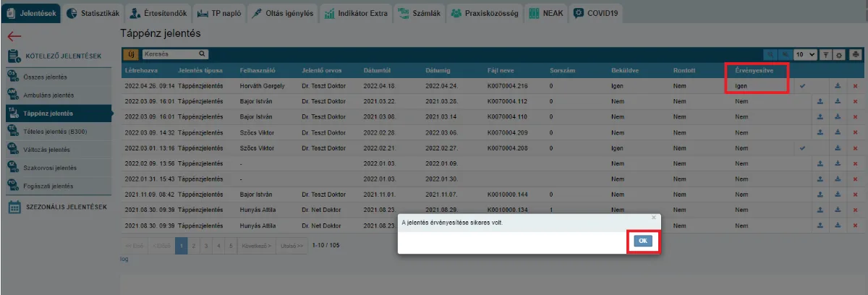Create a new report with the Új button
The image size is (868, 295).
tap(132, 54)
